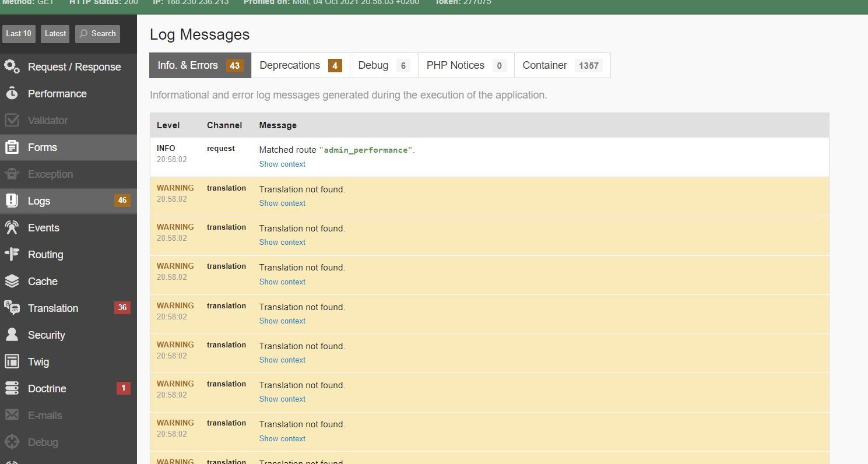Click the Doctrine badge showing 1

pos(123,388)
